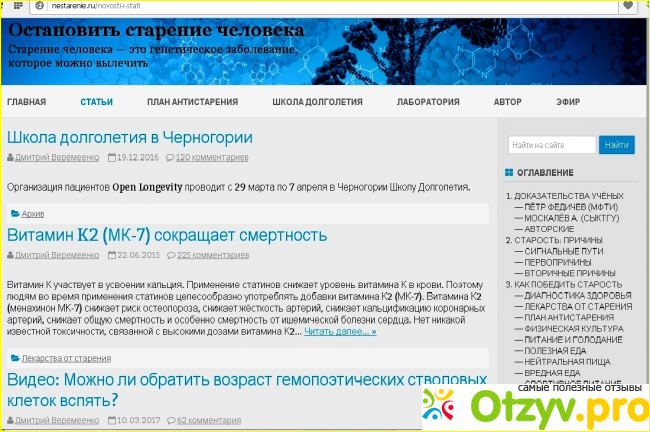Open the ШКОЛА ДОЛГОЛЕТИЯ navigation item
650x432 pixels.
pos(317,102)
